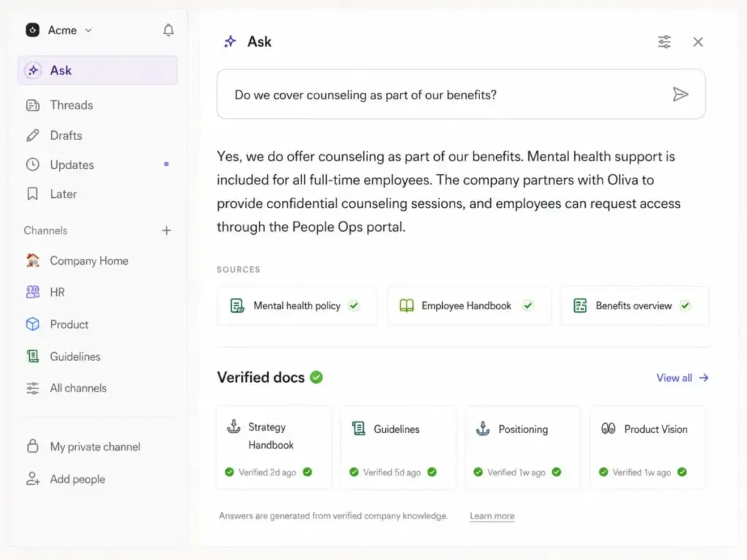
Task: Open Product Vision doc card
Action: 648,448
